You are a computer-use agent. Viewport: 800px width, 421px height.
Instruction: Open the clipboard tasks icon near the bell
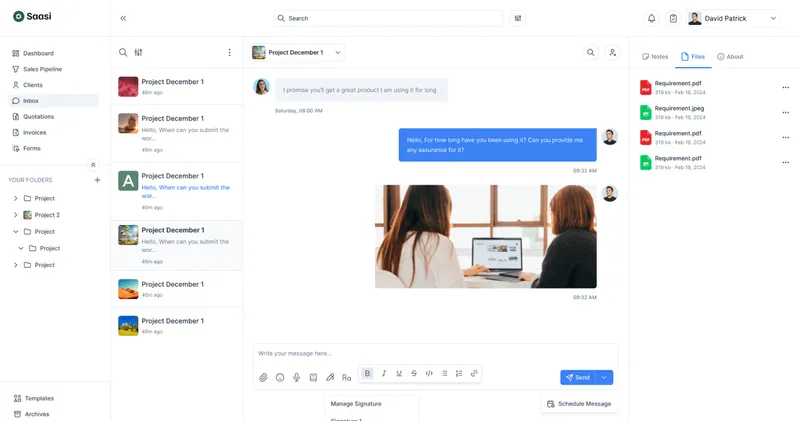point(673,18)
